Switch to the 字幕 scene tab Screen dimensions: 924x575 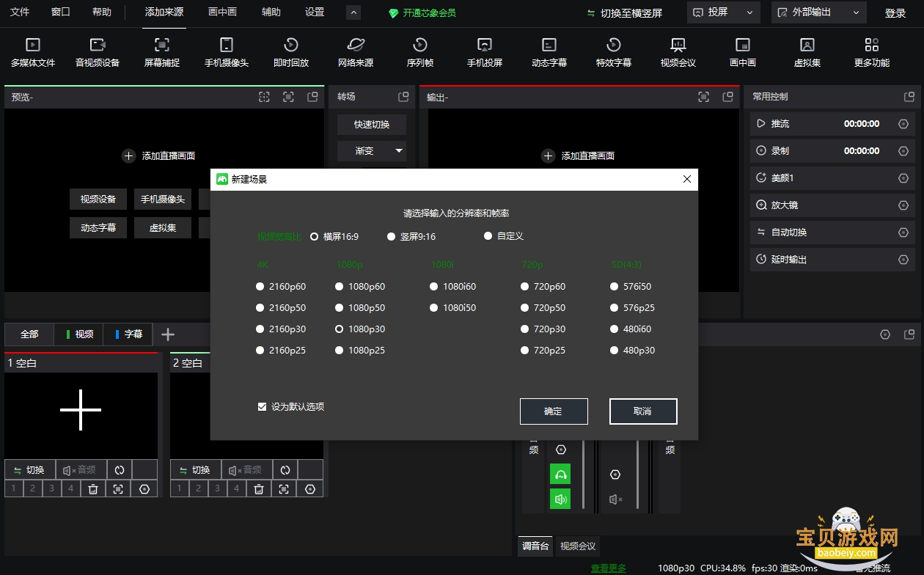[128, 334]
